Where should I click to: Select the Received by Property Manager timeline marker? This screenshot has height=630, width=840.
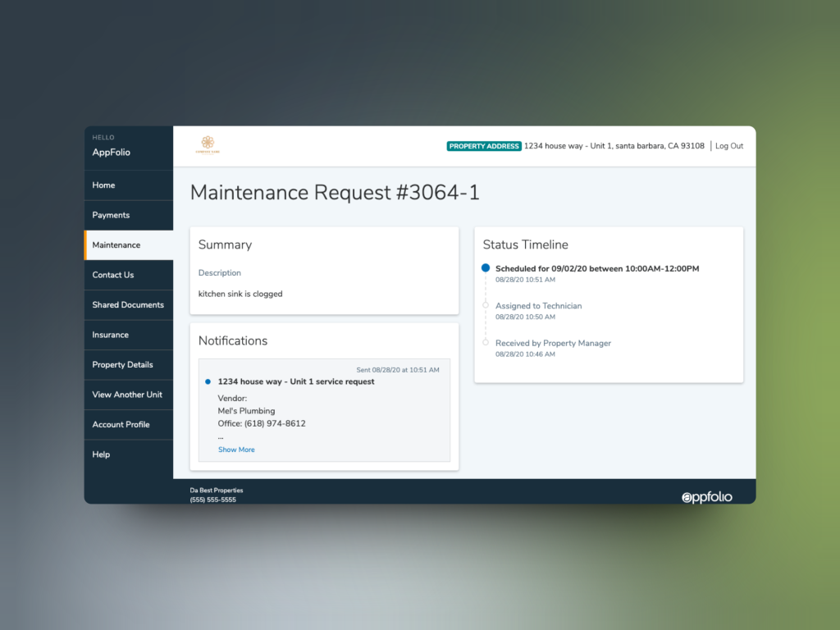(486, 343)
